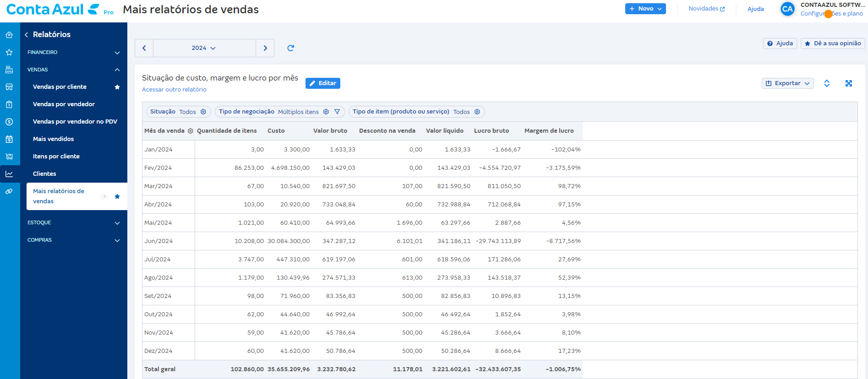Screen dimensions: 868x379
Task: Expand the ESTOQUE section
Action: (x=74, y=222)
